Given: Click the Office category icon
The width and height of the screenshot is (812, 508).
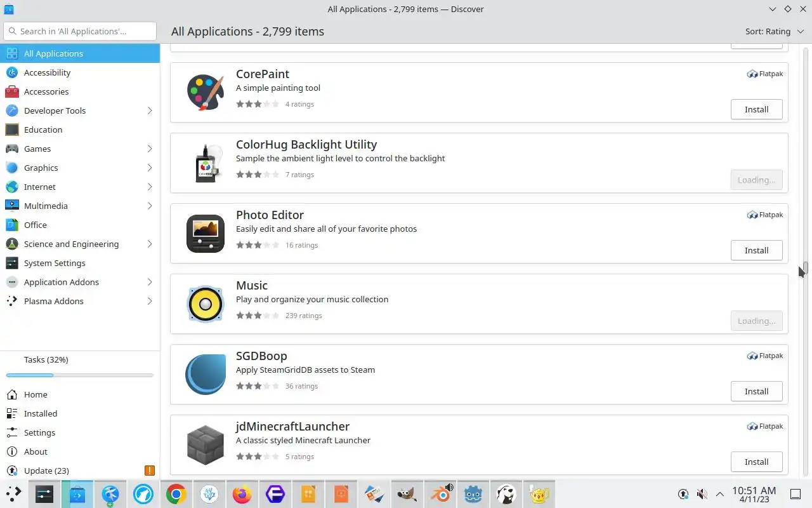Looking at the screenshot, I should pyautogui.click(x=11, y=225).
